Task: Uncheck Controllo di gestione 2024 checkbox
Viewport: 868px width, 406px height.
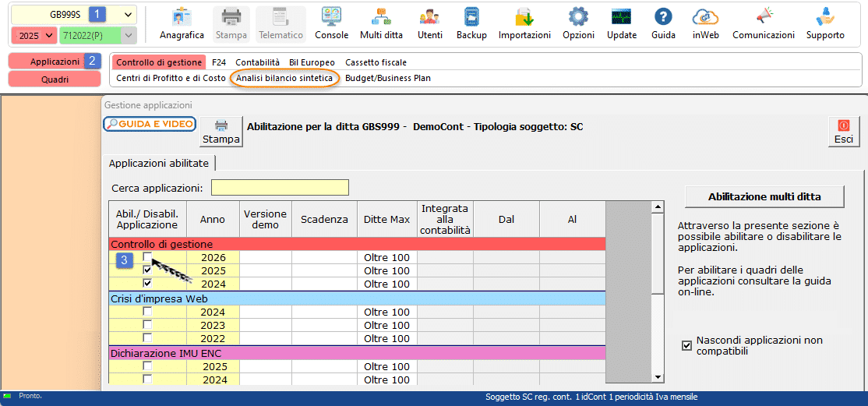Action: (x=147, y=284)
